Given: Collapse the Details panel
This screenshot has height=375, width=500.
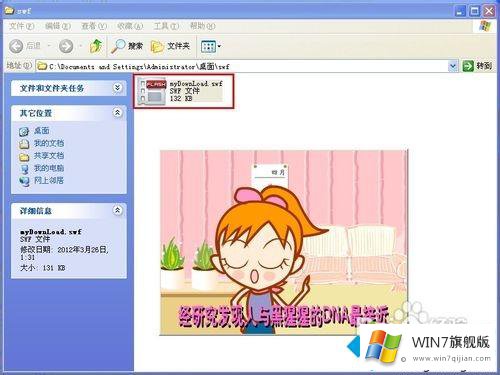Looking at the screenshot, I should [x=117, y=210].
